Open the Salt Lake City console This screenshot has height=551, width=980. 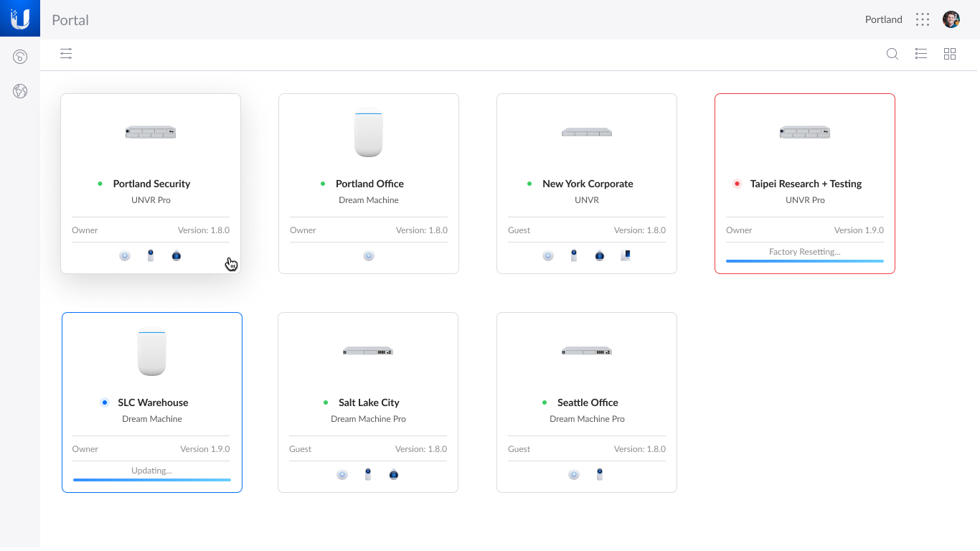click(x=368, y=402)
